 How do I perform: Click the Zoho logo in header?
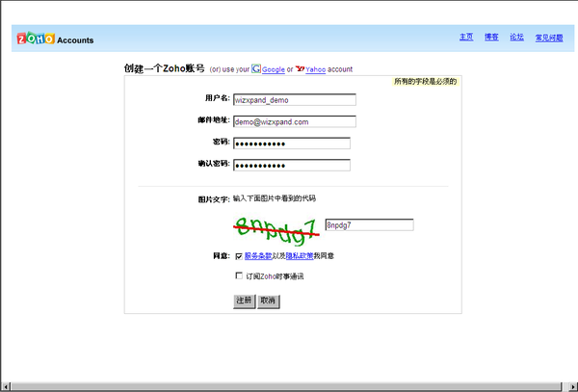[x=36, y=38]
